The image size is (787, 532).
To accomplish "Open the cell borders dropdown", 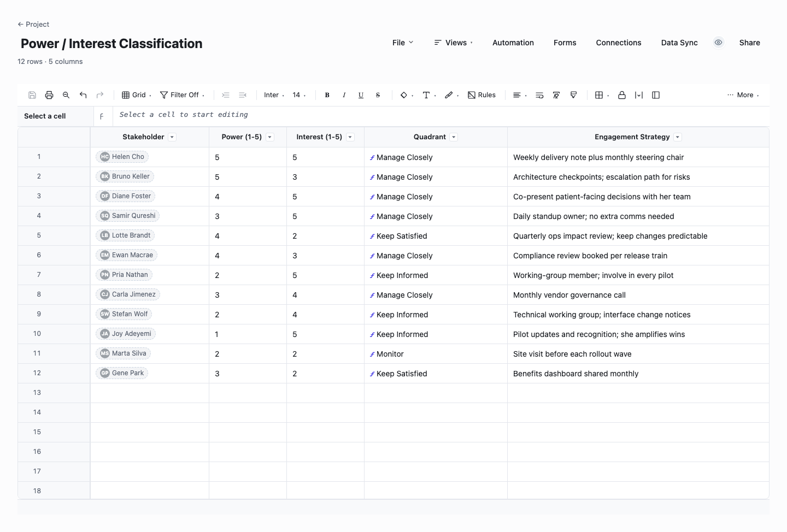I will (602, 95).
